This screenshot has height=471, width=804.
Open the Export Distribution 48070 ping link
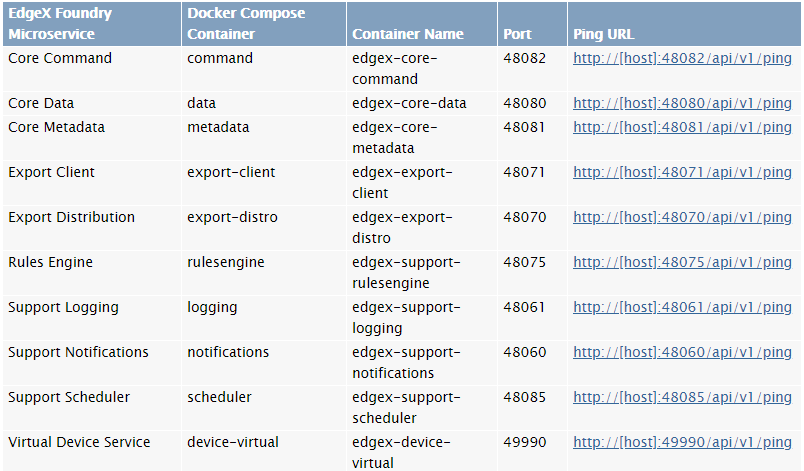click(682, 218)
